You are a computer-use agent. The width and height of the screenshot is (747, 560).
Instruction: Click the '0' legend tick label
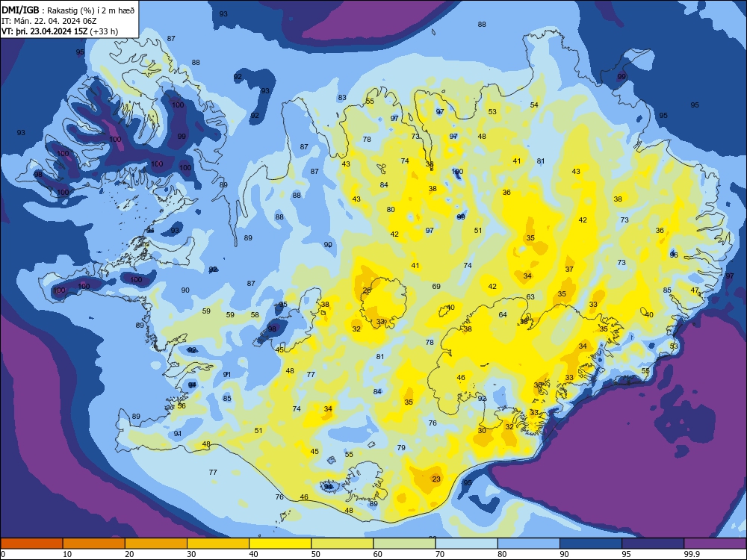(x=3, y=554)
